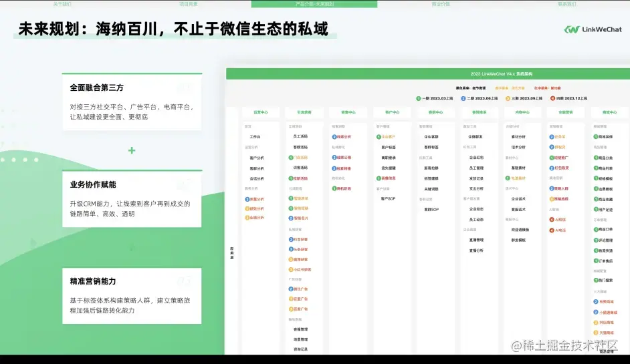Viewport: 630px width, 364px height.
Task: Click the blue badge beside 线索公海
Action: pos(334,158)
